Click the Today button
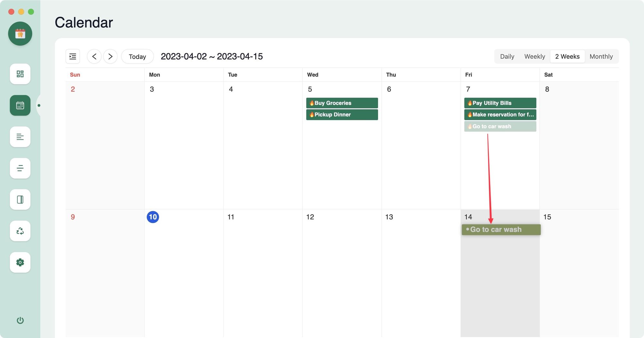 [x=137, y=57]
